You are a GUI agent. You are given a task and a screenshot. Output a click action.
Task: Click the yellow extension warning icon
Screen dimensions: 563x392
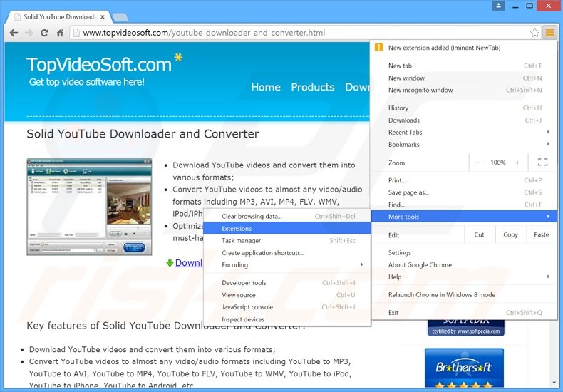[378, 47]
